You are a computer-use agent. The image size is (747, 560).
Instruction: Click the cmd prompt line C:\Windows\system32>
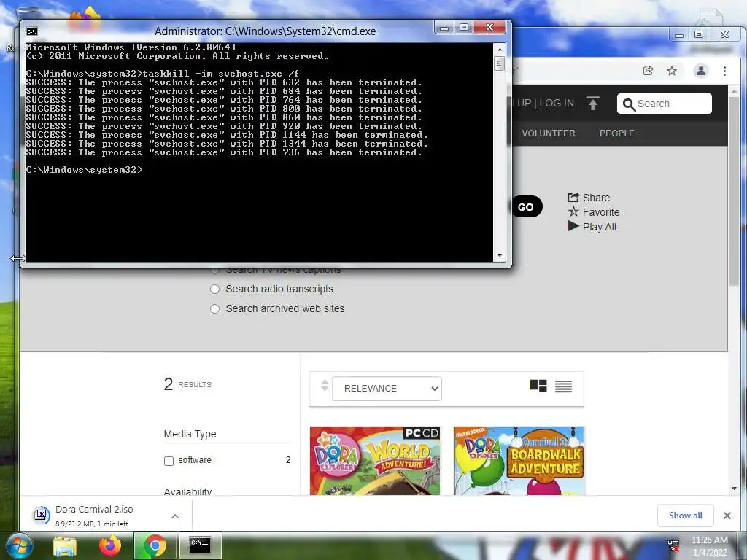click(x=84, y=170)
